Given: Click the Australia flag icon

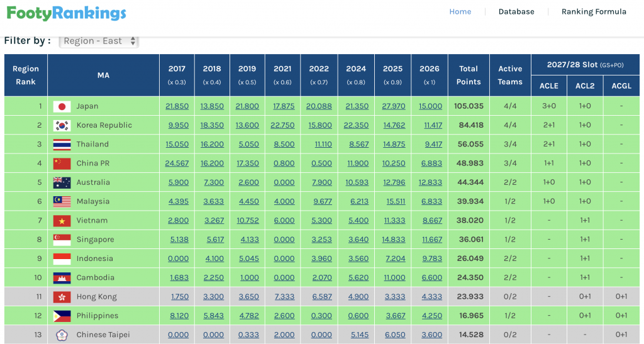Looking at the screenshot, I should pyautogui.click(x=62, y=182).
